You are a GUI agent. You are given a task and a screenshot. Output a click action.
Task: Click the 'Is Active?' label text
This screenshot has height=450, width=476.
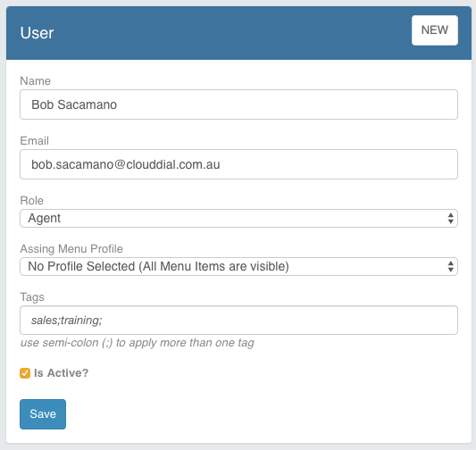(x=61, y=373)
